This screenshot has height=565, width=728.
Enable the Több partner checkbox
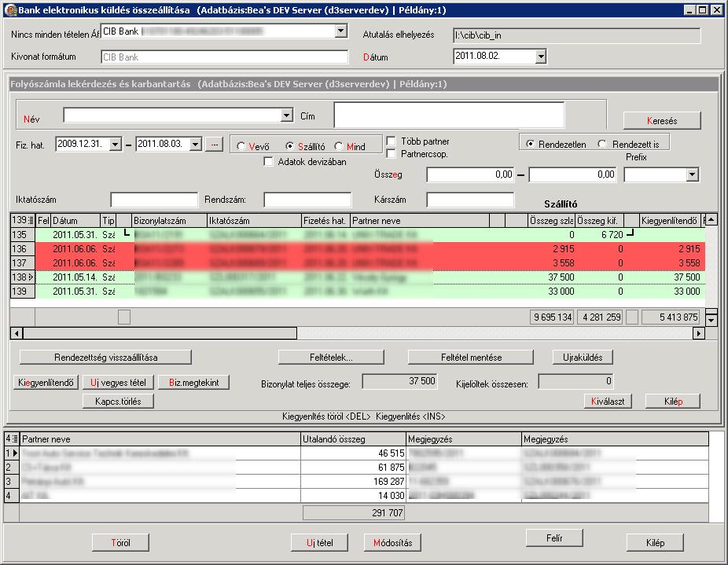click(391, 141)
